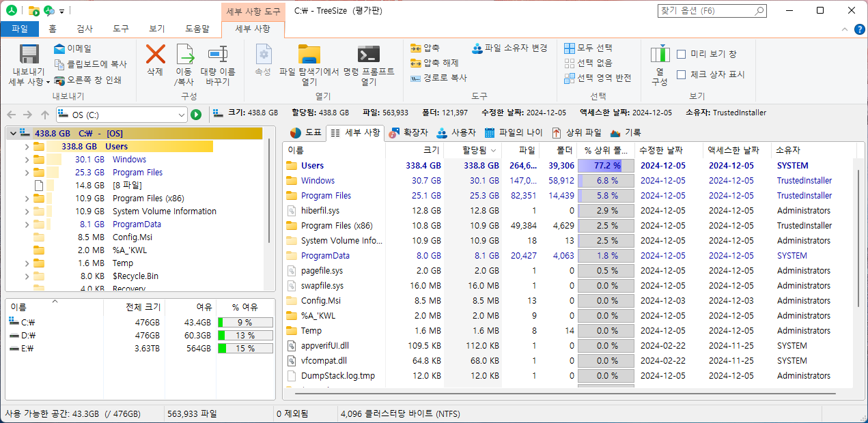
Task: Switch to Scan (검사) ribbon tab
Action: tap(85, 29)
